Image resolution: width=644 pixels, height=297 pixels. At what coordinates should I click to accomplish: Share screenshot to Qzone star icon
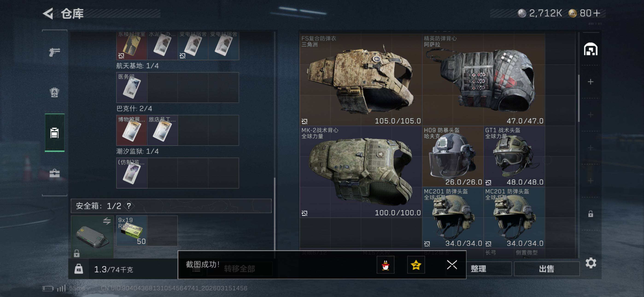coord(416,265)
